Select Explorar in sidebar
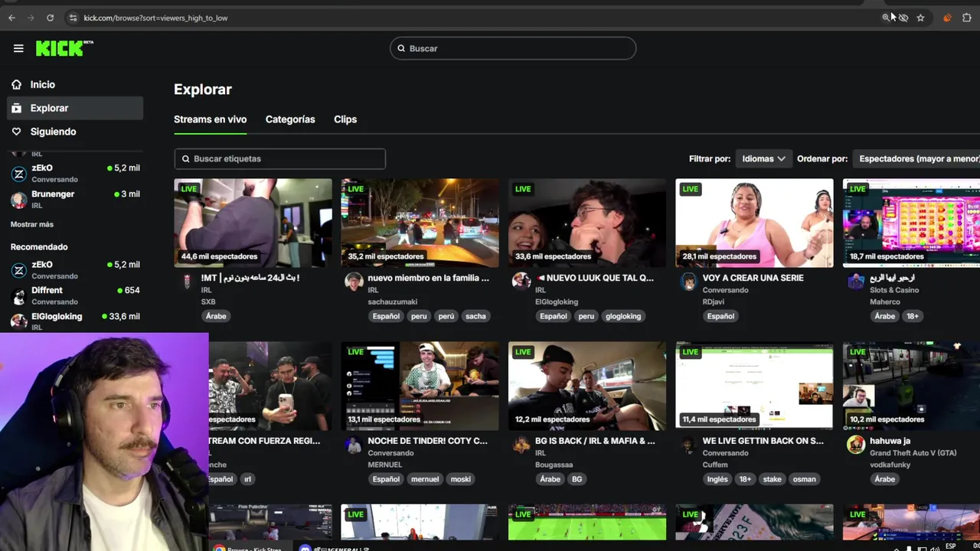Image resolution: width=980 pixels, height=551 pixels. coord(75,108)
